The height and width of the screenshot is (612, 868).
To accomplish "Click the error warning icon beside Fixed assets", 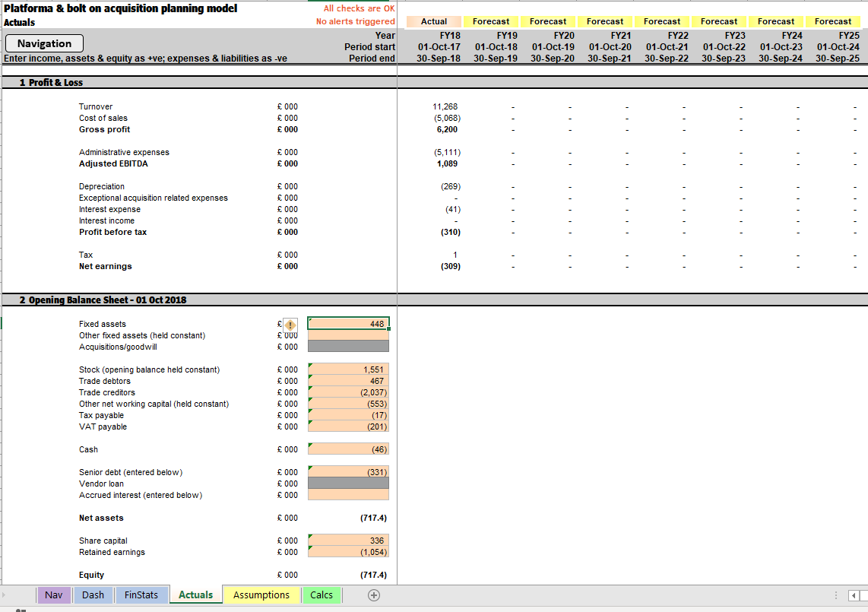I will click(x=290, y=325).
